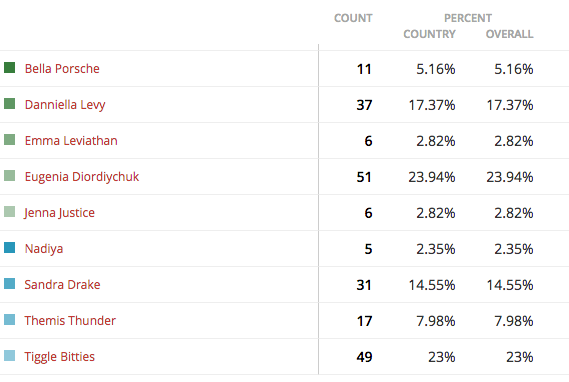Screen dimensions: 569x382
Task: Select the blue swatch next to Sandra Drake
Action: point(9,283)
